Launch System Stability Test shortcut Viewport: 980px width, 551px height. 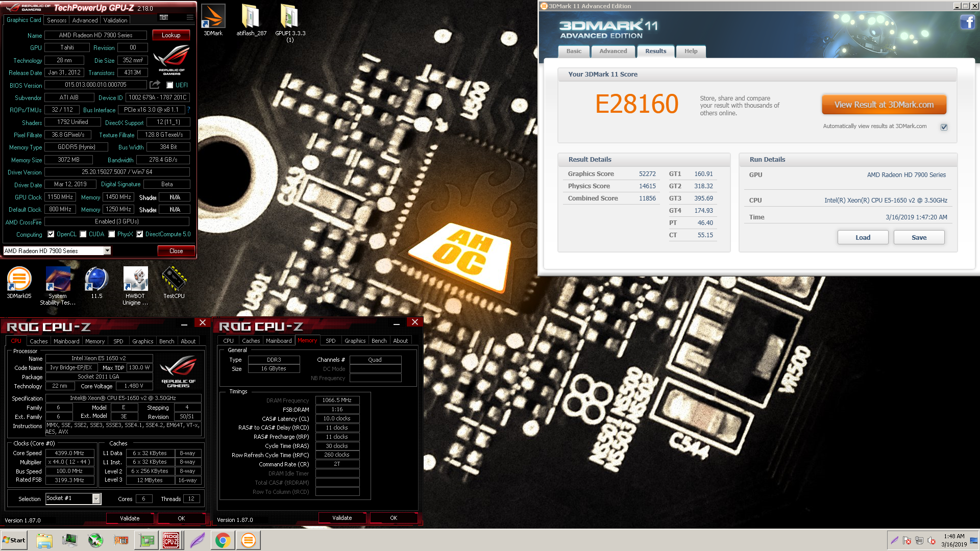click(58, 286)
